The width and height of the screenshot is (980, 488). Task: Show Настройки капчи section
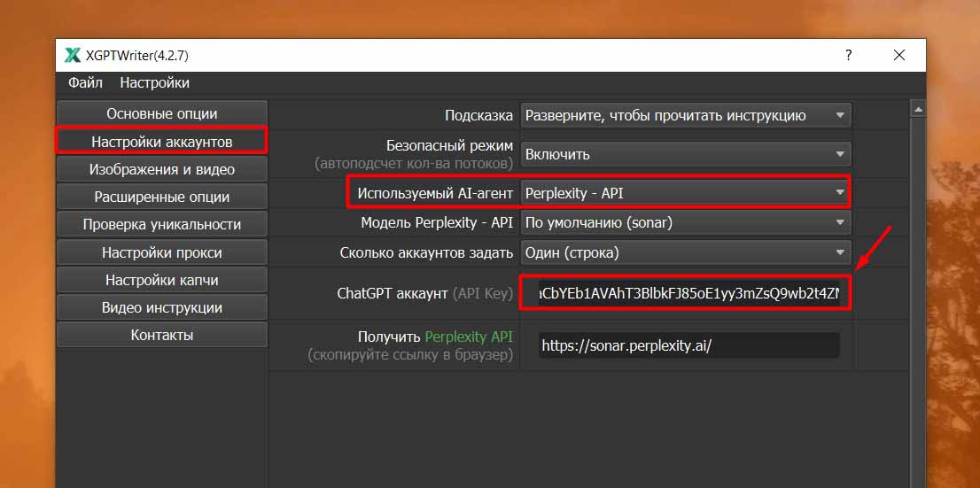coord(161,280)
